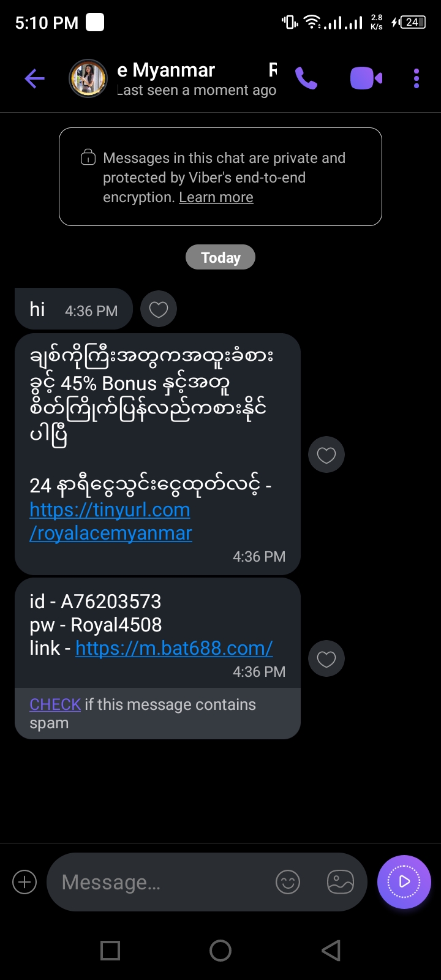Image resolution: width=441 pixels, height=980 pixels.
Task: Tap CHECK to scan for spam
Action: pos(55,704)
